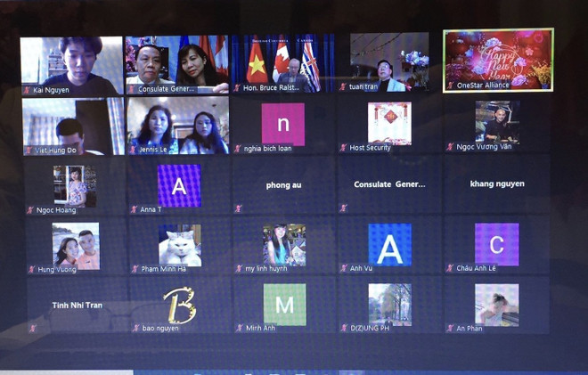This screenshot has width=588, height=375.
Task: Click the Tinh Nhi Tran participant tile
Action: pos(75,305)
